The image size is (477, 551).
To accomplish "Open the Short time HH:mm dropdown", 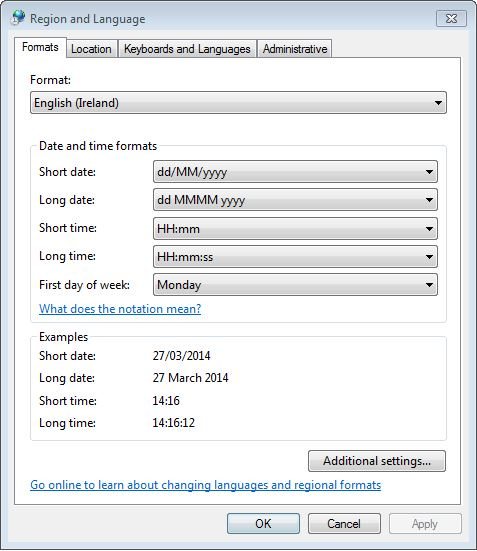I will pos(295,228).
